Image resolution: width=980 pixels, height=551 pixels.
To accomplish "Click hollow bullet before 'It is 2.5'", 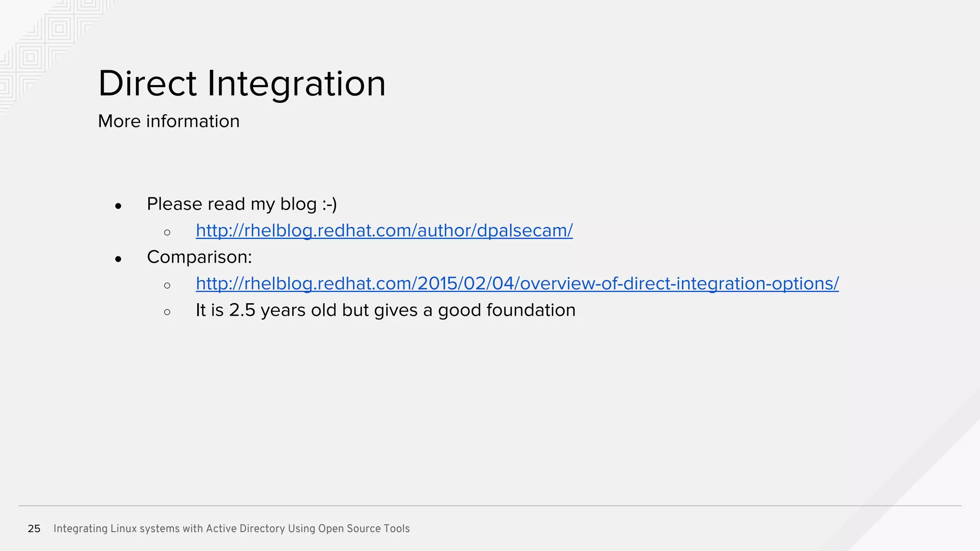I will coord(167,313).
